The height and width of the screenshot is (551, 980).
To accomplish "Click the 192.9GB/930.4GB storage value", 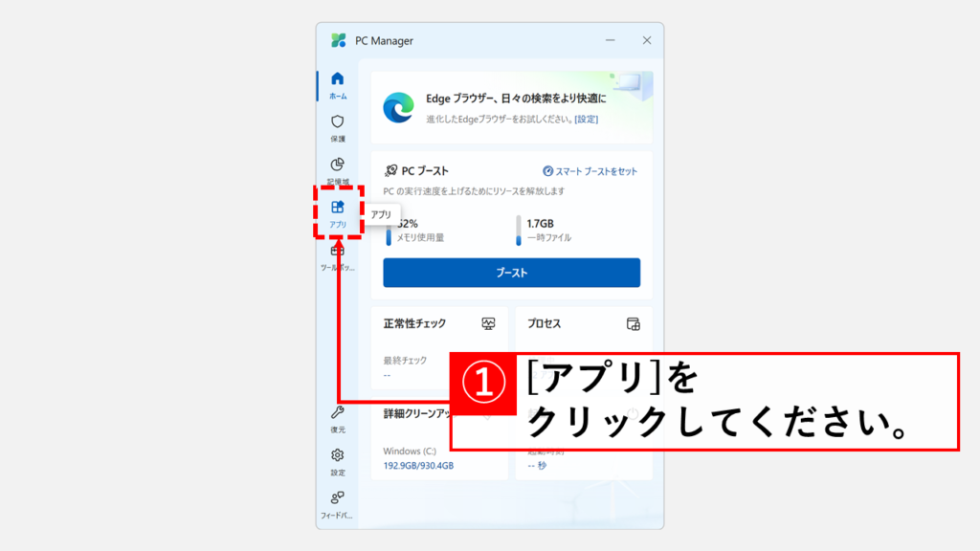I will (418, 466).
